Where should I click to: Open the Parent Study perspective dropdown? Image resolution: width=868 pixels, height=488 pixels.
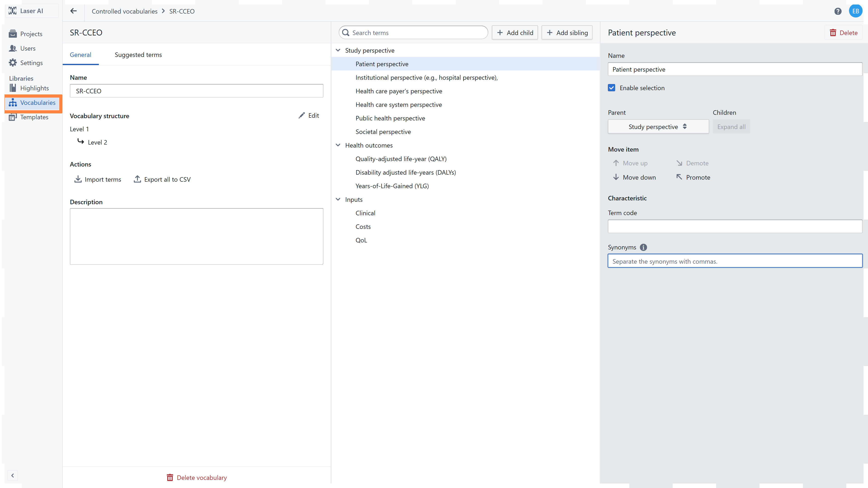658,127
